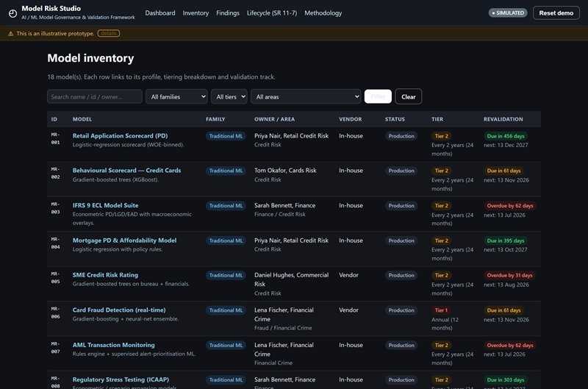The image size is (588, 389).
Task: Open SME Credit Risk Rating link
Action: tap(105, 275)
